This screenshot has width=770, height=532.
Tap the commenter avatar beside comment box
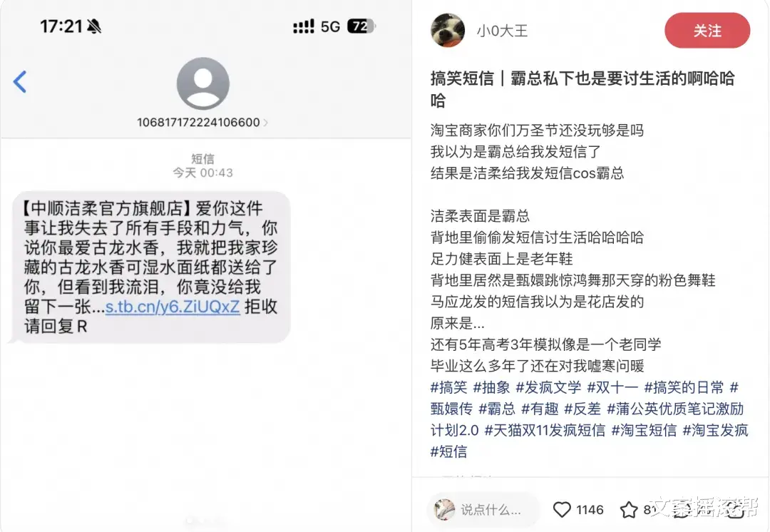coord(444,509)
